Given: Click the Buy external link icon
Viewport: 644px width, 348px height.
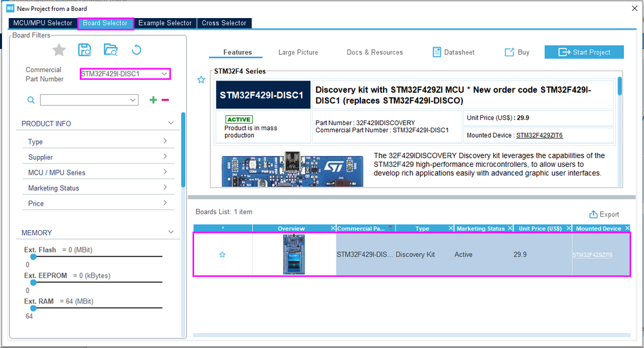Looking at the screenshot, I should (x=509, y=52).
